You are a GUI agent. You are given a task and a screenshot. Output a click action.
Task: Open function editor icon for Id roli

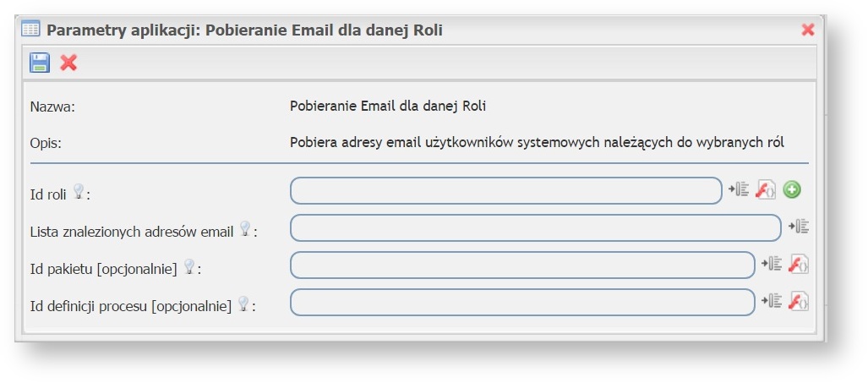tap(765, 190)
